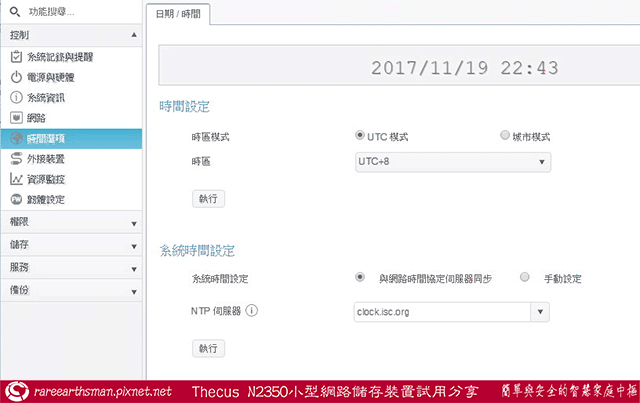Select the 城市模式 radio button

point(505,135)
